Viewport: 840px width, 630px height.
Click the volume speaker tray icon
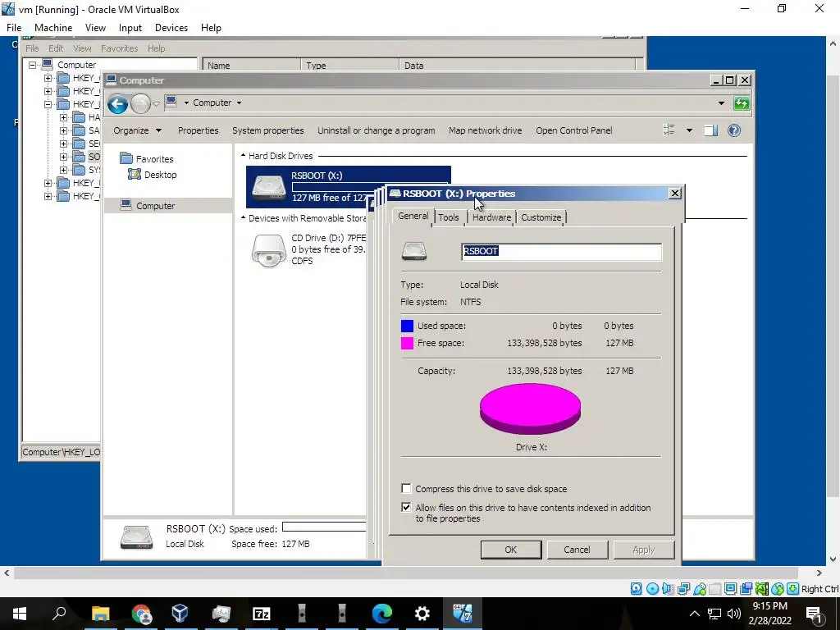coord(734,614)
